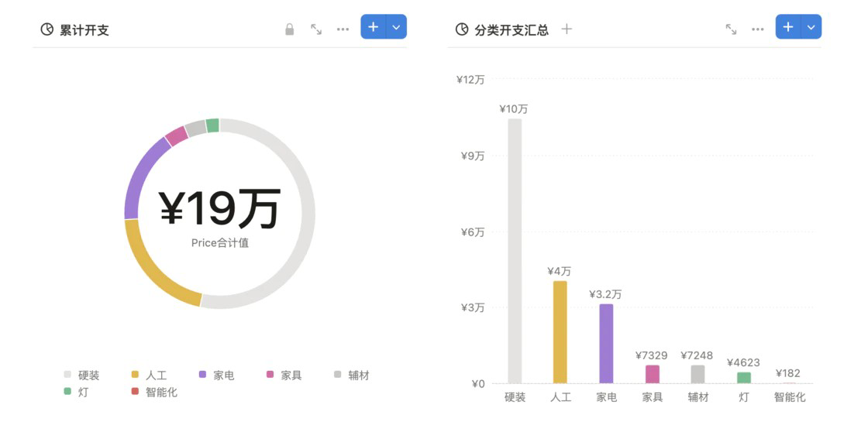Click chart icon next to 分类开支汇总 title
Image resolution: width=868 pixels, height=439 pixels.
click(462, 29)
